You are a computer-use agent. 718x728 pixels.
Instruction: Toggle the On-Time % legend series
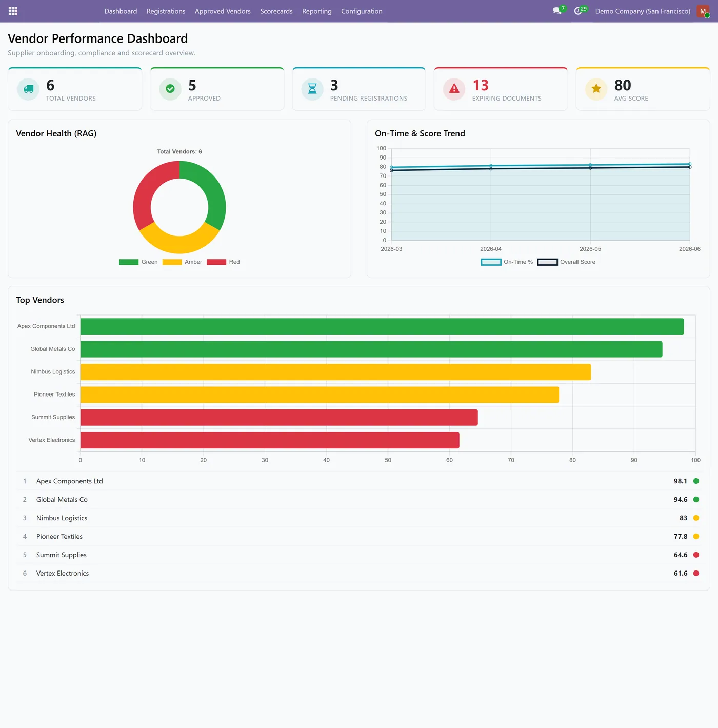coord(507,262)
